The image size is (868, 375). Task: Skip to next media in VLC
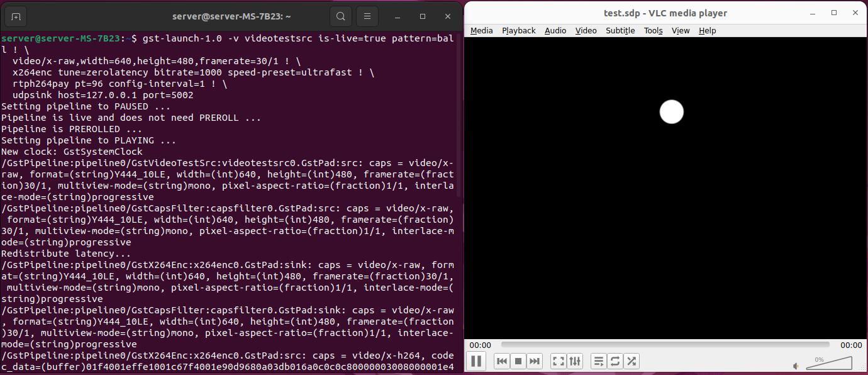[x=535, y=361]
